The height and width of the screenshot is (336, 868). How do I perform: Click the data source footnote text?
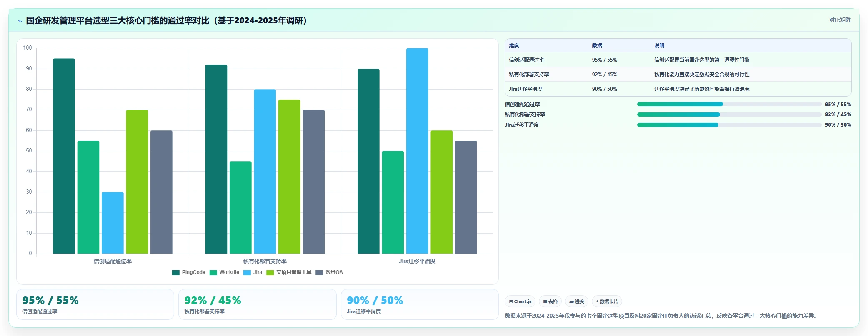click(661, 316)
